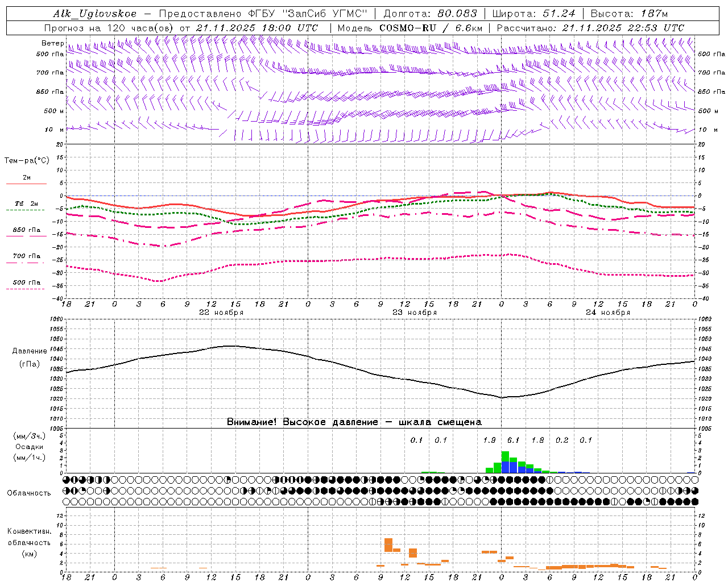Click the Внимание! Высокое давление warning text

click(354, 422)
